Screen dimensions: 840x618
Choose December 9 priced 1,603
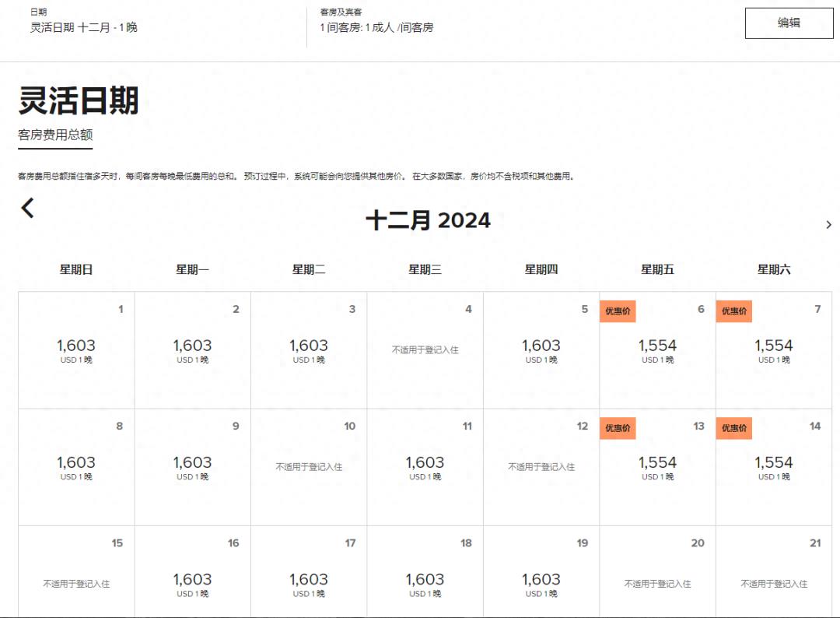point(192,466)
